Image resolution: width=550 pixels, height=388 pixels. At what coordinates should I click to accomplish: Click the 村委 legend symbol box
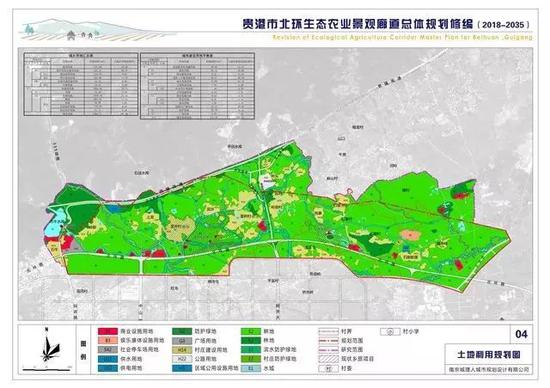click(x=329, y=369)
